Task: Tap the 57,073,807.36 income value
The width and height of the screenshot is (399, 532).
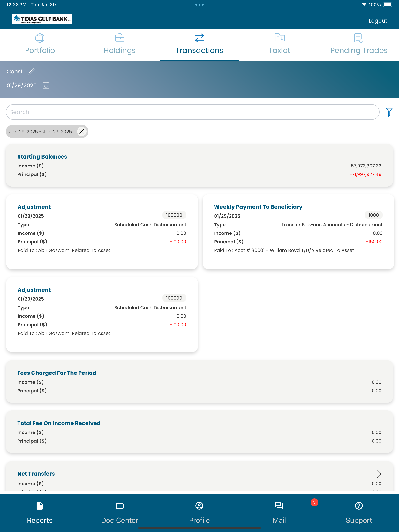Action: pyautogui.click(x=366, y=166)
